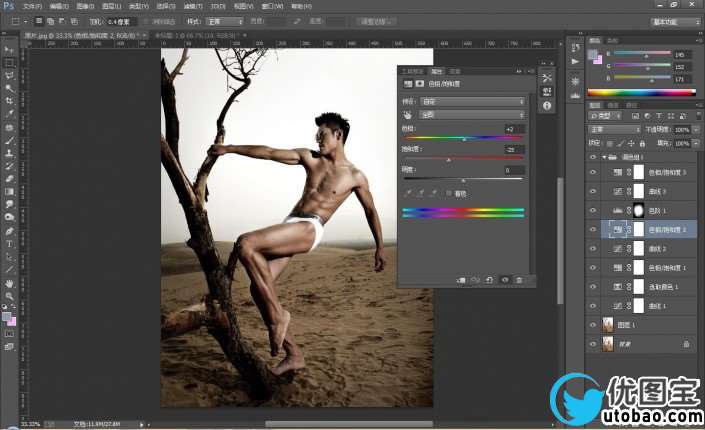Open the info panel icon beside Properties
This screenshot has width=705, height=430.
click(547, 106)
